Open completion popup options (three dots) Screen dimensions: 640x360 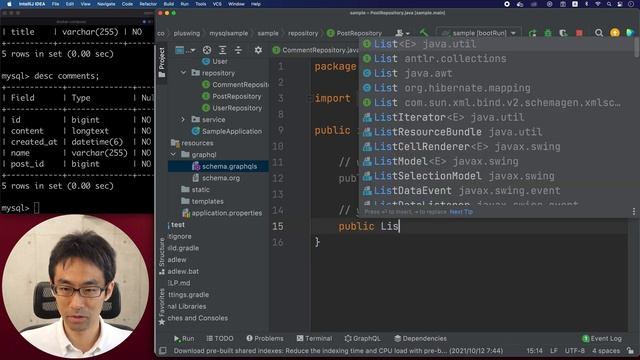633,211
